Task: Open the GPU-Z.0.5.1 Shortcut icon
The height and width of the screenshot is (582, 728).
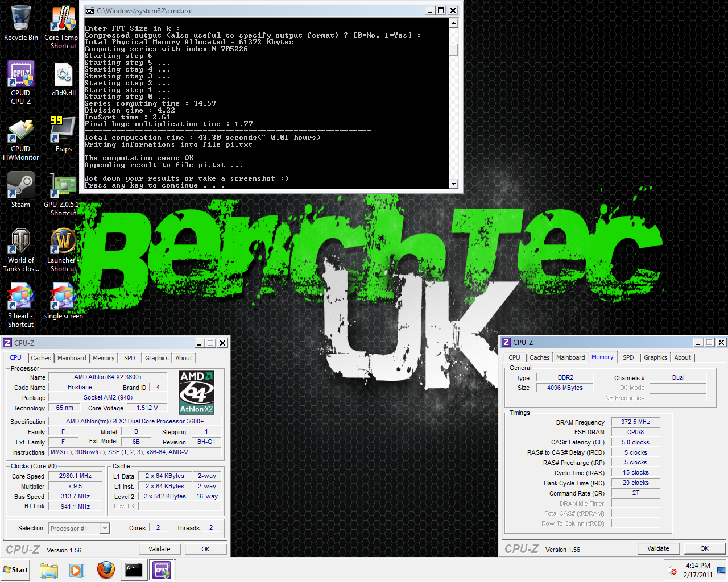Action: pyautogui.click(x=63, y=194)
